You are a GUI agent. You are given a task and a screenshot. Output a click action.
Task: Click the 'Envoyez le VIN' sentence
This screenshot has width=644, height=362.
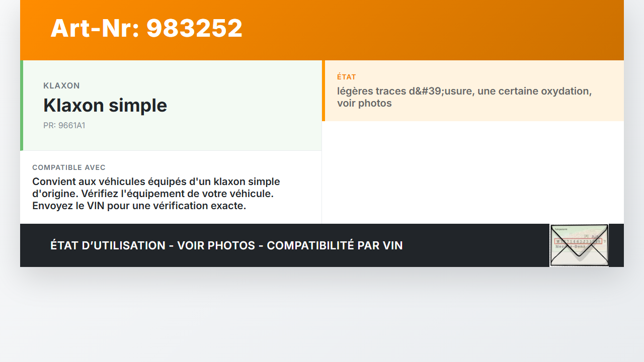coord(139,206)
